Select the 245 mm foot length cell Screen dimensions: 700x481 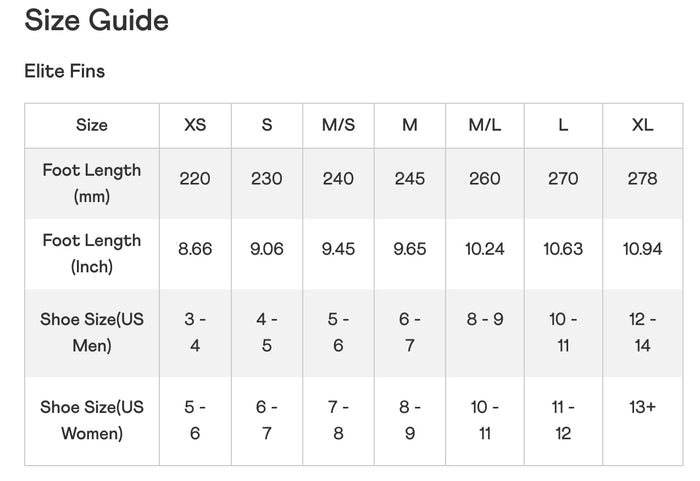pyautogui.click(x=410, y=179)
